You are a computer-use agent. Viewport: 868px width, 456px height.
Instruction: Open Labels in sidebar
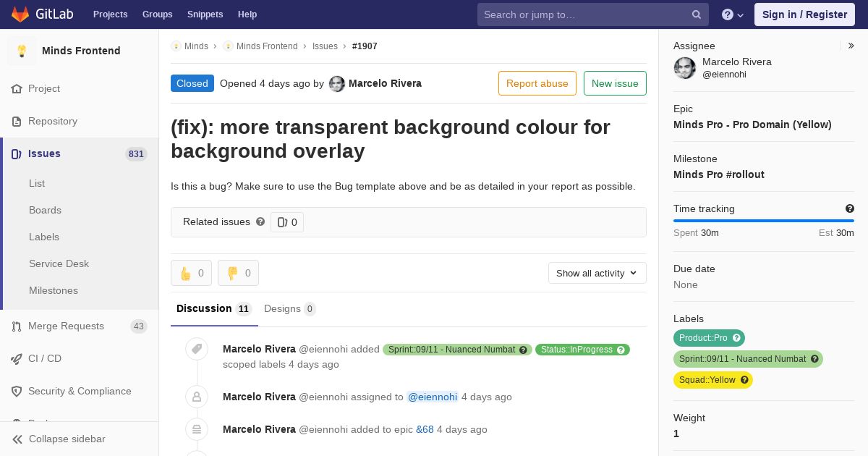click(x=44, y=237)
